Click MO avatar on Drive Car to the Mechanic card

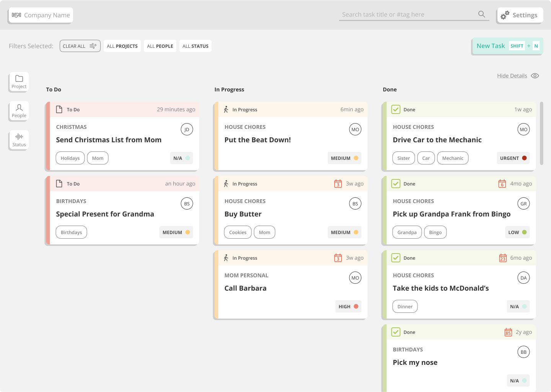[523, 129]
